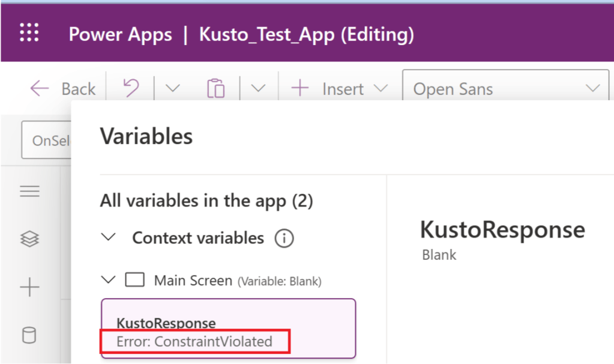
Task: Select the KustoResponse variable card in list
Action: [228, 328]
